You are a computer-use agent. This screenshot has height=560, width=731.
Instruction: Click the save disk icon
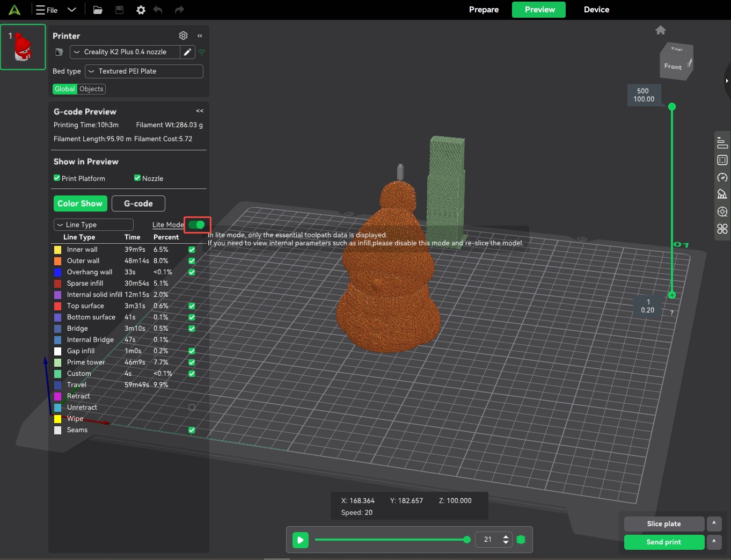pos(119,10)
